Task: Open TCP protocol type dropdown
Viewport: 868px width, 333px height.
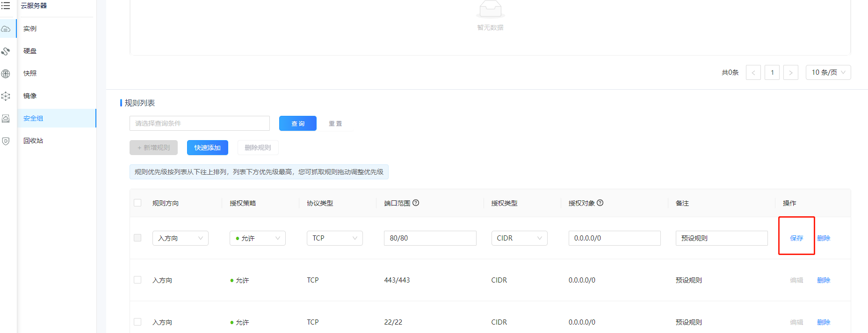Action: coord(335,238)
